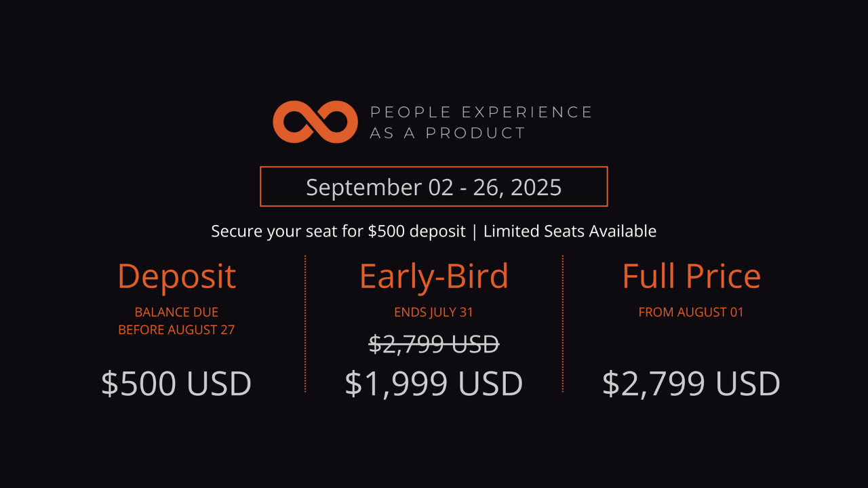Click dotted divider between Early-Bird and Full Price

point(563,324)
